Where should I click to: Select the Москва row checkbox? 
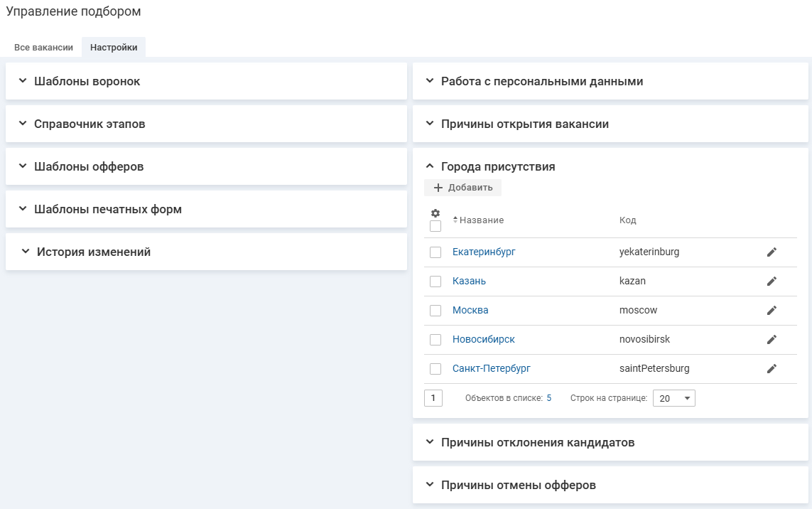(x=435, y=311)
